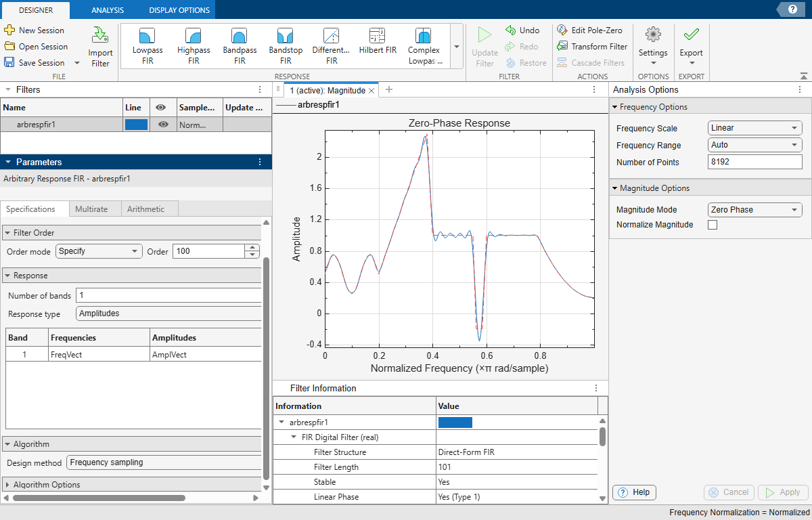Redo the filter change
Screen dimensions: 812x520
522,47
